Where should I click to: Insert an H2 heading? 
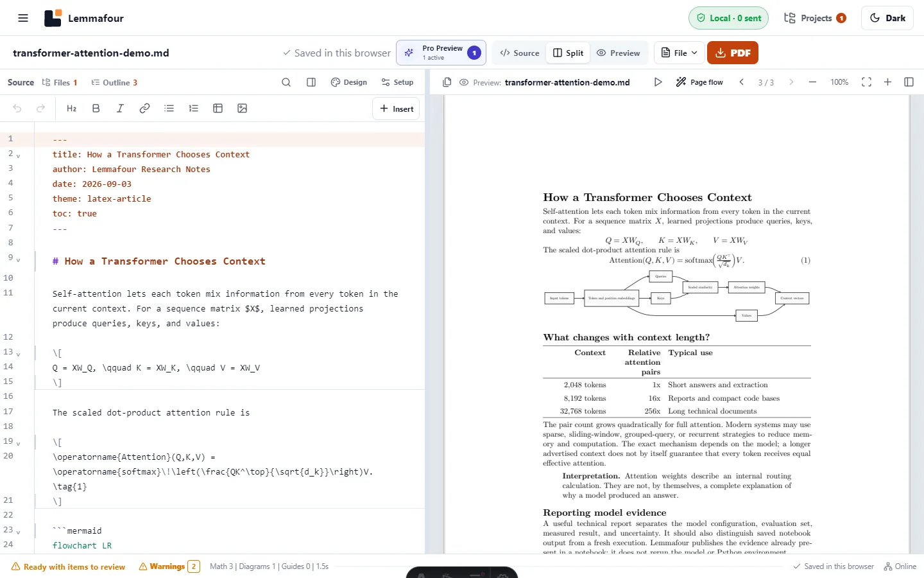tap(72, 109)
